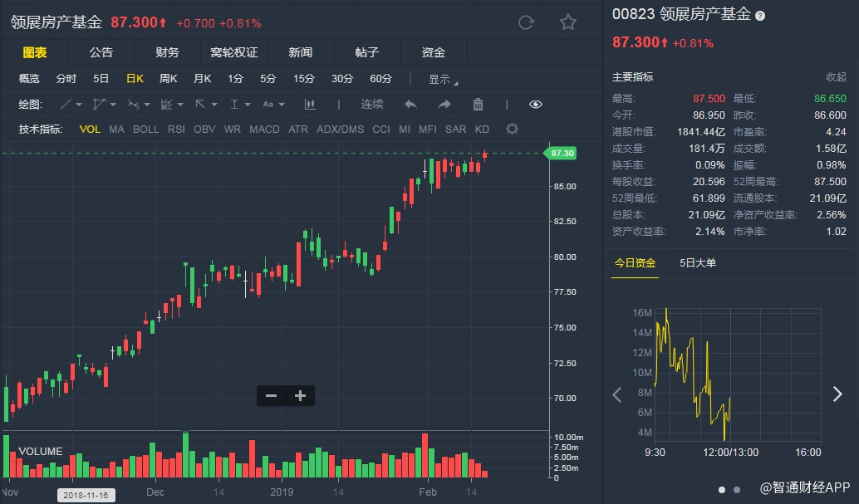The height and width of the screenshot is (504, 859).
Task: Add stock to favorites with star
Action: 568,22
